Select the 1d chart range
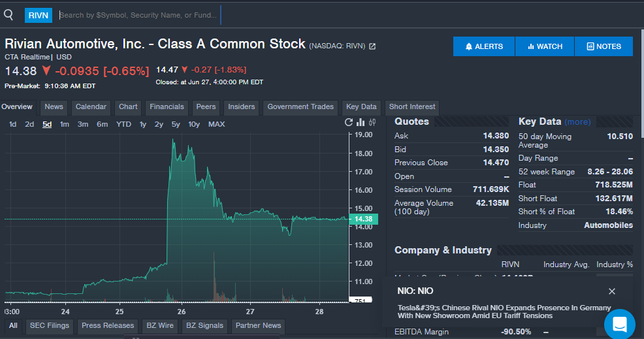This screenshot has width=644, height=339. pos(12,124)
